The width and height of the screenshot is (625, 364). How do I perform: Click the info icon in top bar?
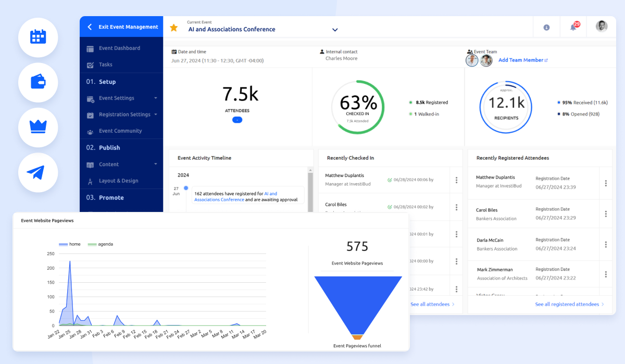pos(546,28)
